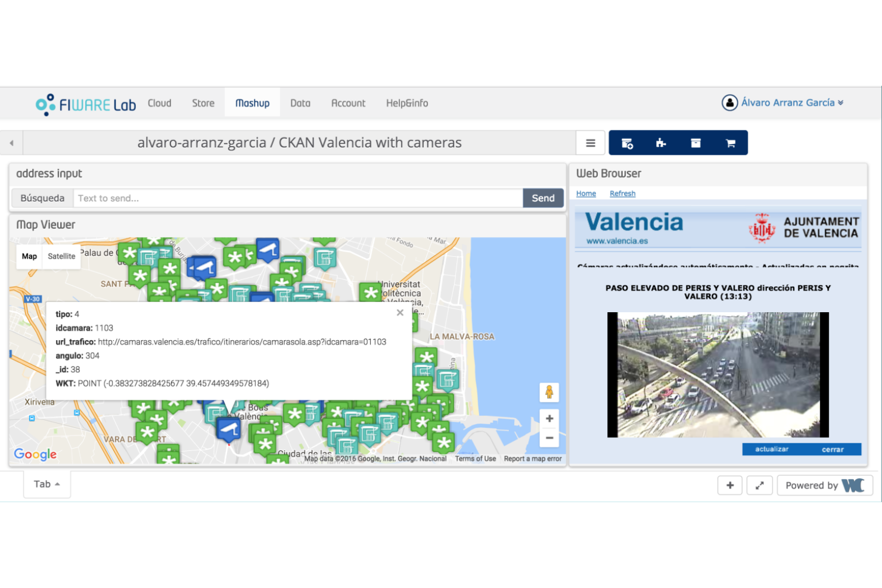Viewport: 882px width, 588px height.
Task: Switch the map to Satellite view
Action: point(61,256)
